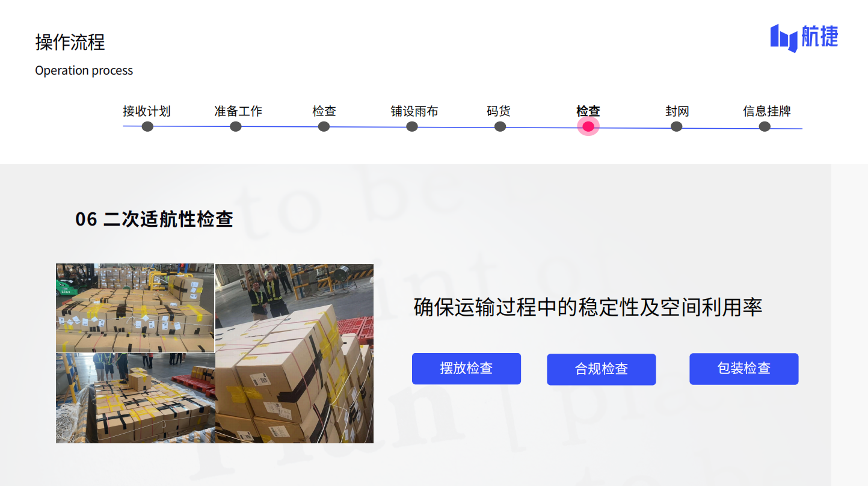This screenshot has height=486, width=868.
Task: Open the bottom-left strapped pallet photo
Action: tap(135, 398)
